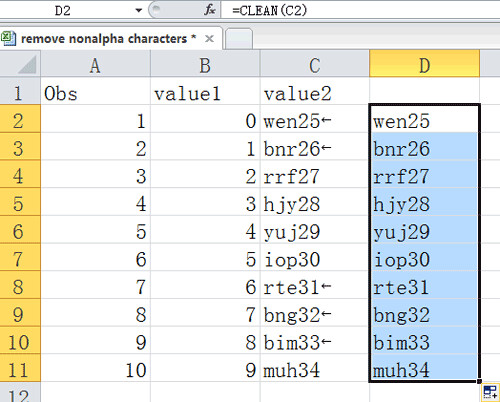The width and height of the screenshot is (500, 402).
Task: Click cell C2 containing wen25
Action: click(x=315, y=121)
